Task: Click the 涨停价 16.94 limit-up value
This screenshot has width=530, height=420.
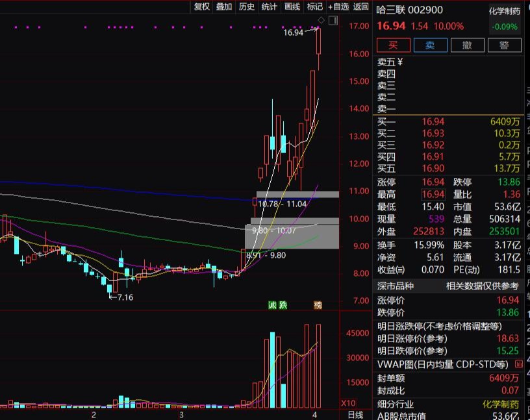Action: tap(508, 301)
